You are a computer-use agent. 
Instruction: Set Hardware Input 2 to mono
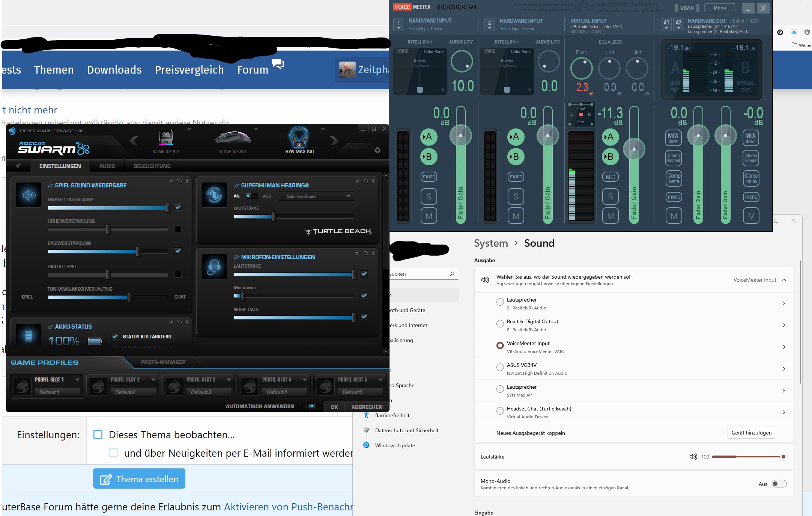[x=516, y=177]
